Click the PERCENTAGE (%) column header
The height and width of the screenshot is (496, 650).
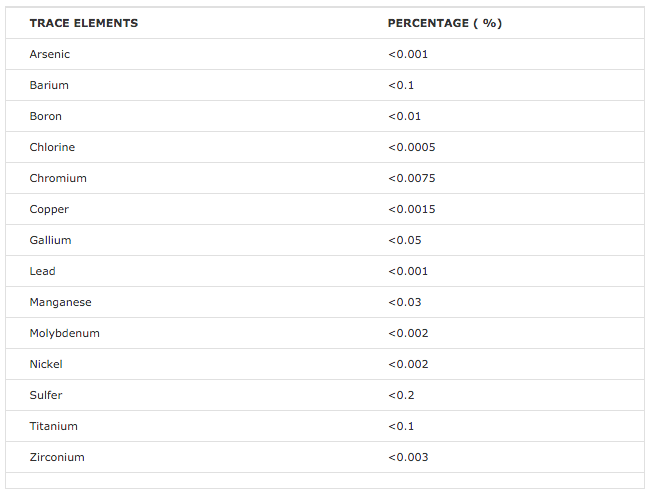click(445, 23)
